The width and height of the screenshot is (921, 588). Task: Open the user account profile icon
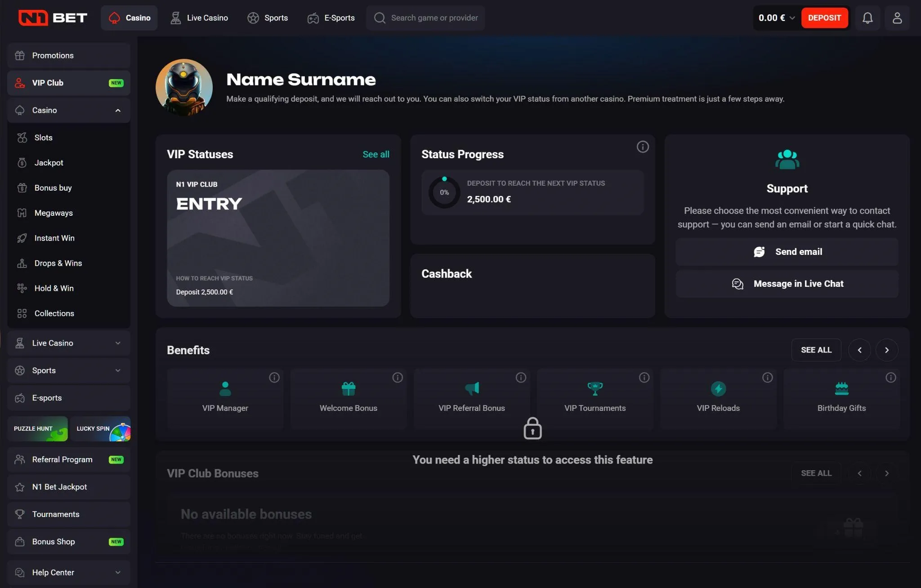coord(897,18)
